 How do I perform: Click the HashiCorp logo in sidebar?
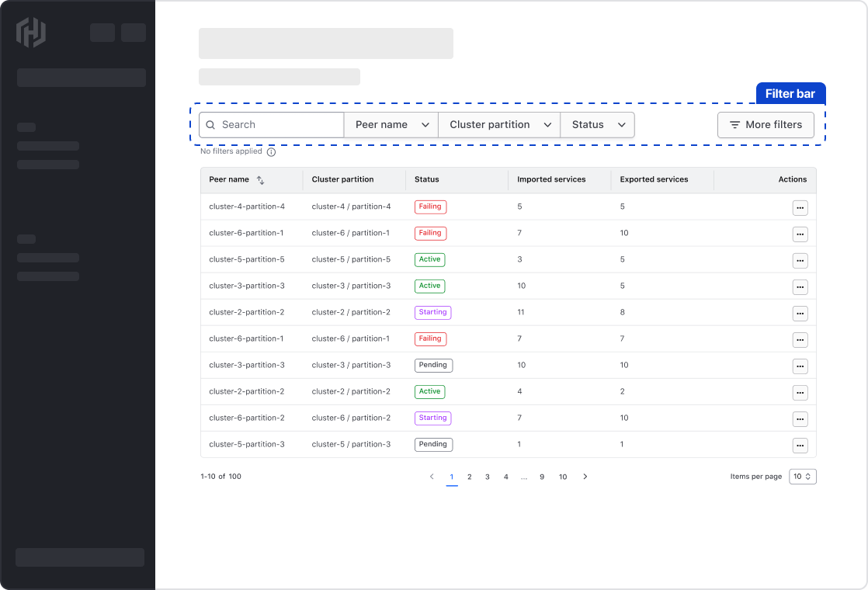coord(31,33)
